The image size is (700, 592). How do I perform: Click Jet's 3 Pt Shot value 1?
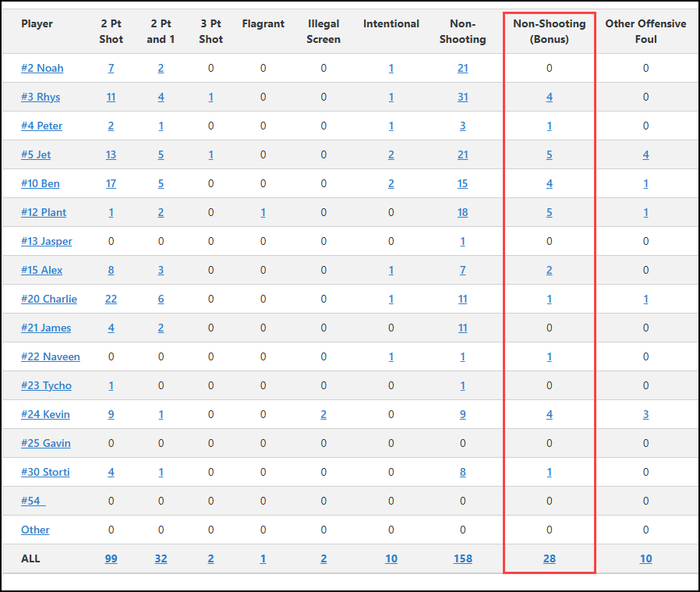(x=210, y=154)
